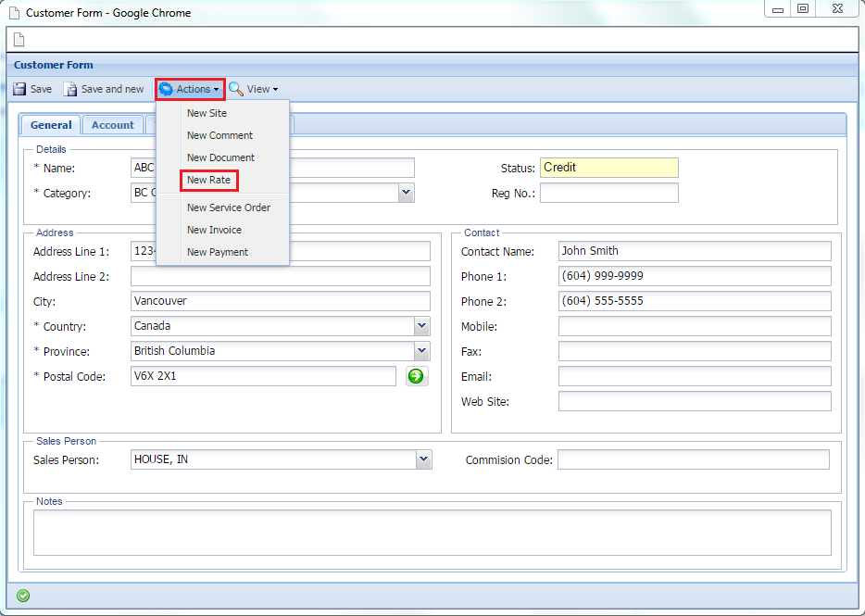
Task: Close the Customer Form Chrome window
Action: [x=837, y=9]
